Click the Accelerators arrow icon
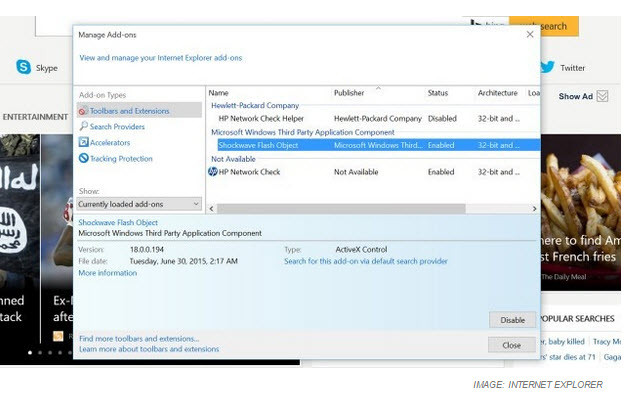The height and width of the screenshot is (397, 637). coord(83,142)
